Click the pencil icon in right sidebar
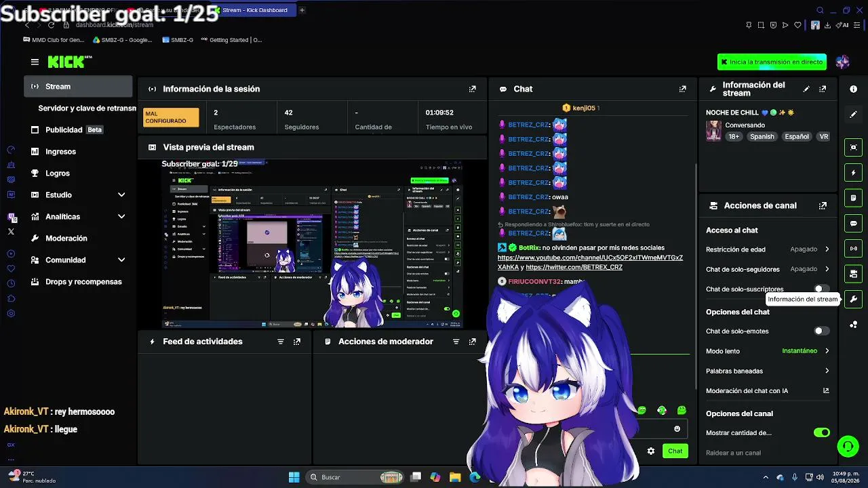 [853, 115]
